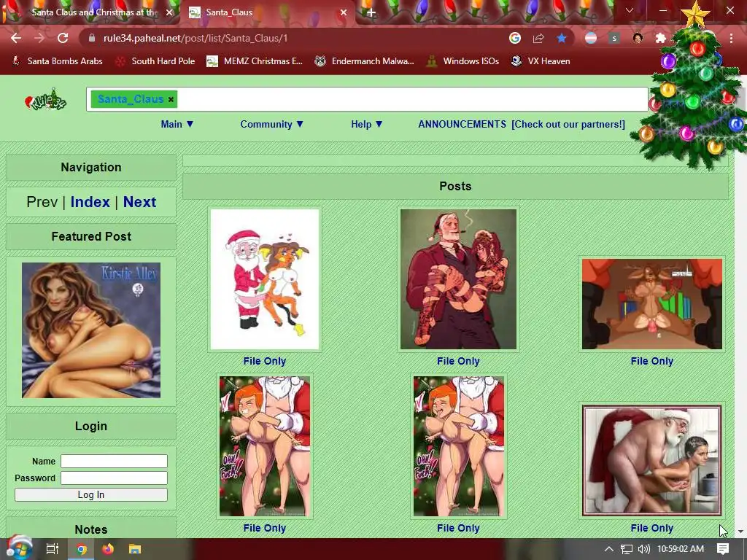Click the Google icon in the address bar
The width and height of the screenshot is (747, 560).
(514, 38)
